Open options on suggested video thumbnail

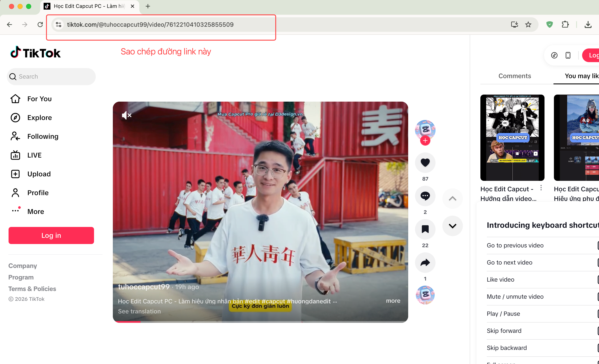[541, 188]
